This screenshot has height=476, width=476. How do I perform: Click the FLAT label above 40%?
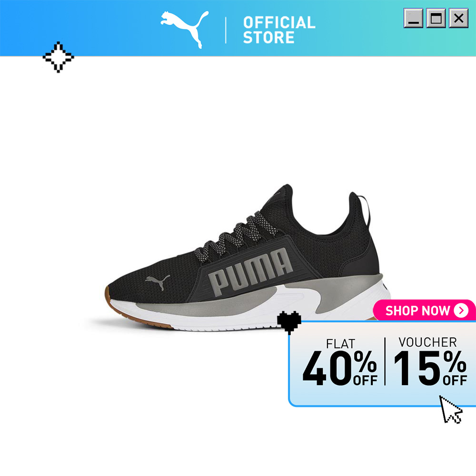[340, 344]
